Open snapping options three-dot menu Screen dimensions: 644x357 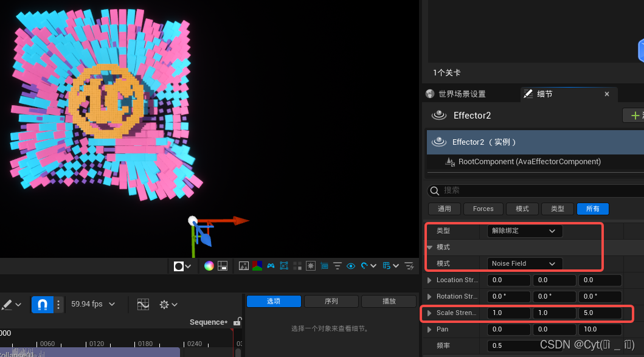58,305
